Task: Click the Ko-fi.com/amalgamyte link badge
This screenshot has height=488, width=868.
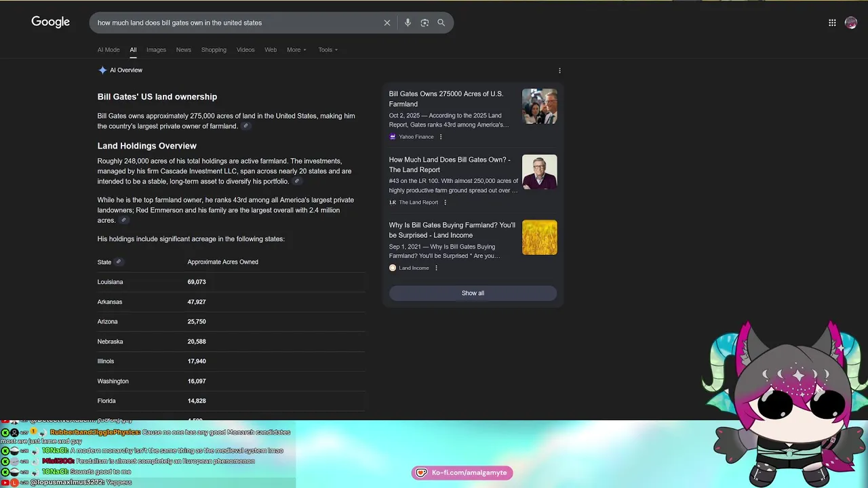Action: [x=462, y=472]
